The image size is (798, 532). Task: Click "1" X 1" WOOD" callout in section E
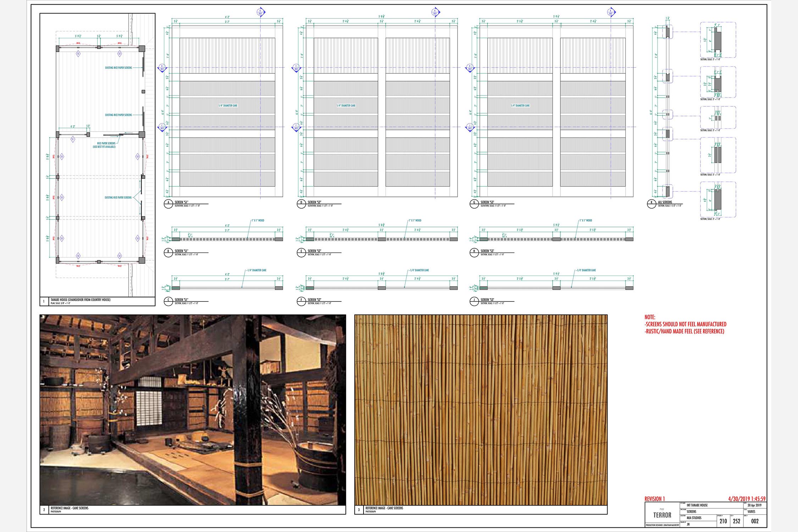415,221
